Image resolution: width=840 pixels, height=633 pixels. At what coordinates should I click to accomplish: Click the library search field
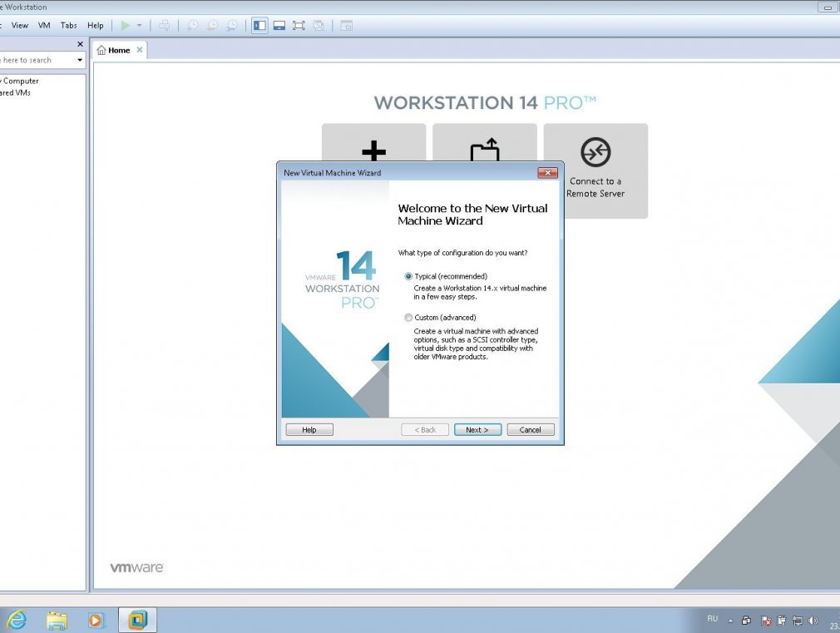point(37,60)
